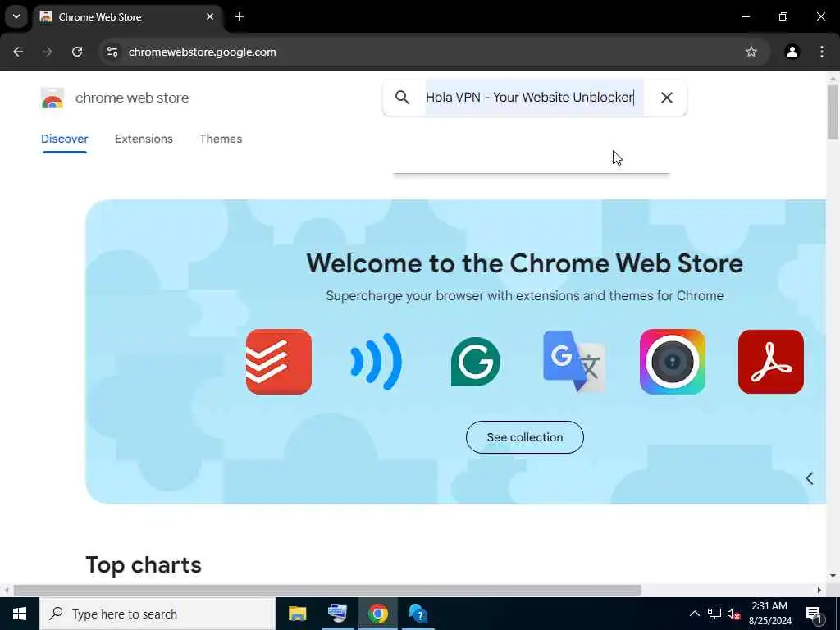The height and width of the screenshot is (630, 840).
Task: Open the Grammarly icon in the banner
Action: [x=476, y=362]
